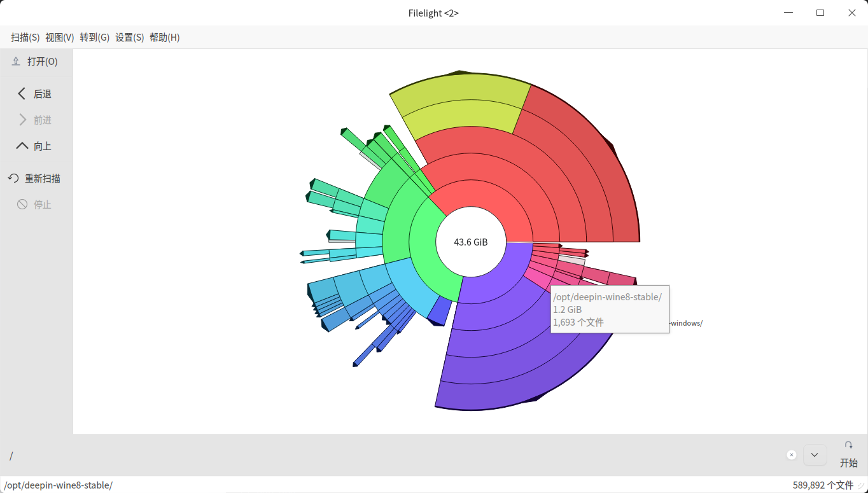Minimize the Filelight window
Viewport: 868px width, 493px height.
click(x=788, y=13)
